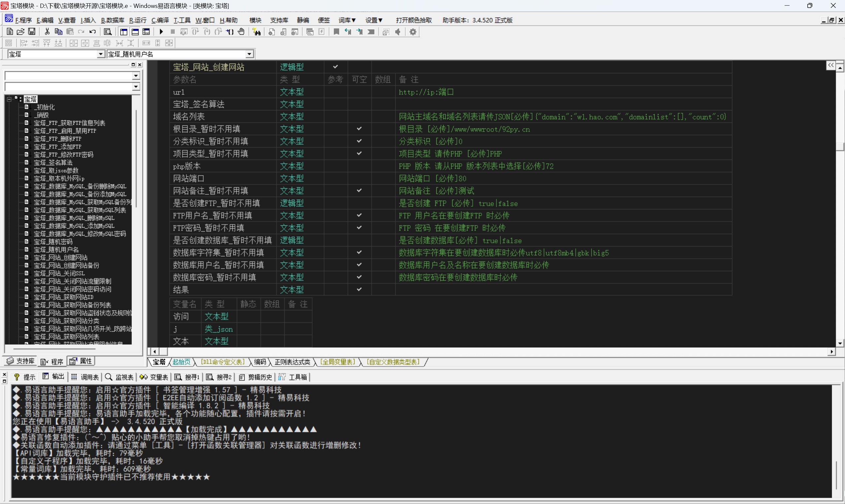Viewport: 845px width, 504px height.
Task: Click the Undo arrow icon
Action: pyautogui.click(x=92, y=32)
